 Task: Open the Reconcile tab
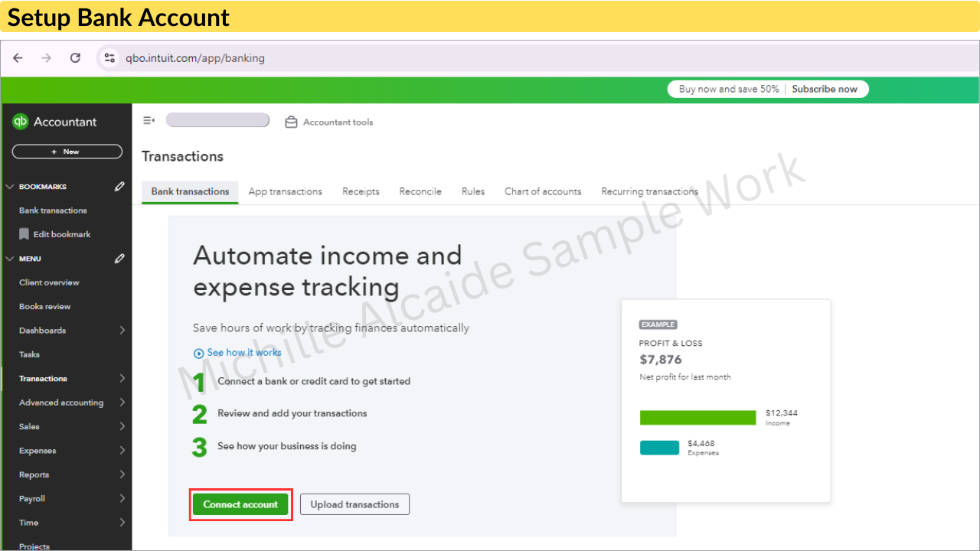pos(420,191)
